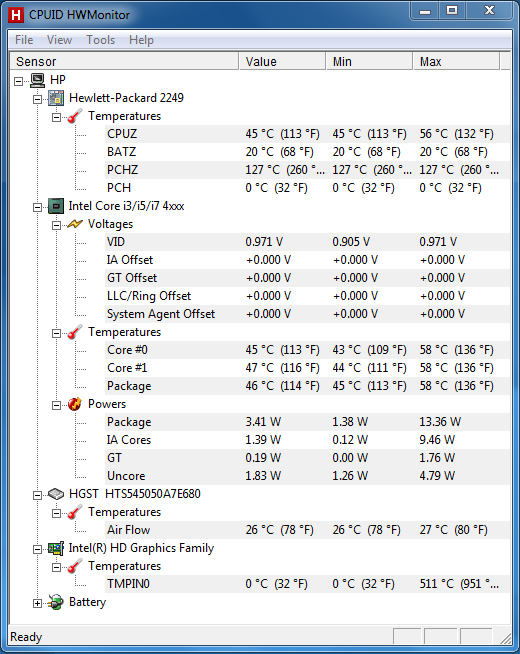520x654 pixels.
Task: Select the TMPIN0 temperature row
Action: coord(307,584)
